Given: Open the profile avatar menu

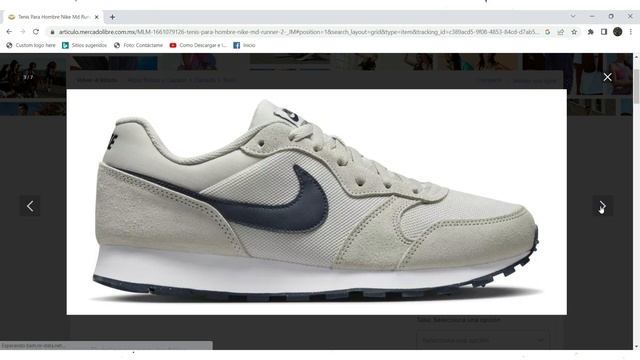Looking at the screenshot, I should point(618,32).
